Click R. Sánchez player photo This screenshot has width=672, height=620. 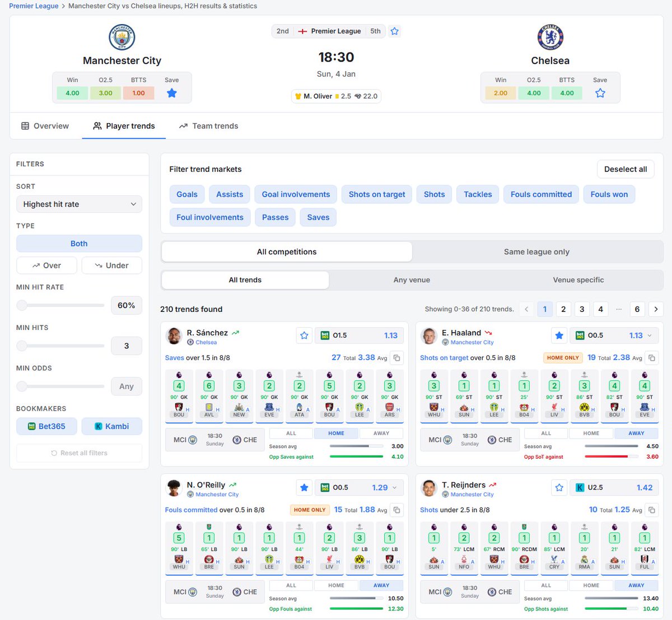pyautogui.click(x=174, y=336)
